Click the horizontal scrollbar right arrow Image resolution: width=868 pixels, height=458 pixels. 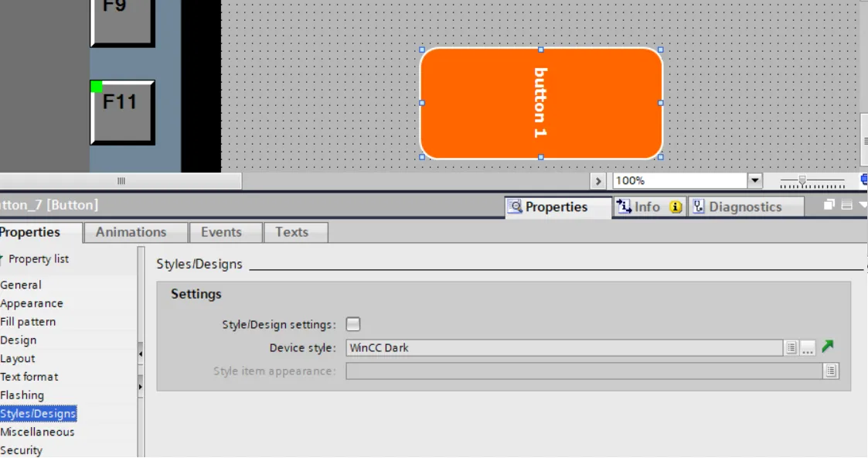click(x=597, y=180)
